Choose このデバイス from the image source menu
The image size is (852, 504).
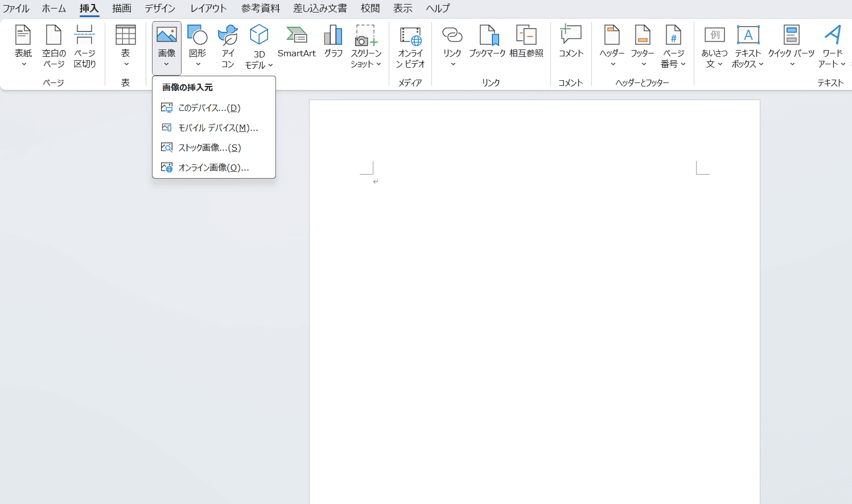tap(209, 108)
